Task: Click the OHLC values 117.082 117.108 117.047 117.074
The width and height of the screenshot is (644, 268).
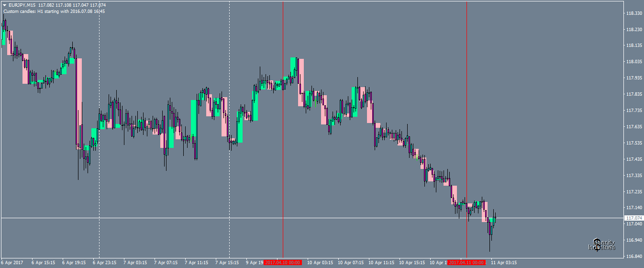Action: coord(72,5)
